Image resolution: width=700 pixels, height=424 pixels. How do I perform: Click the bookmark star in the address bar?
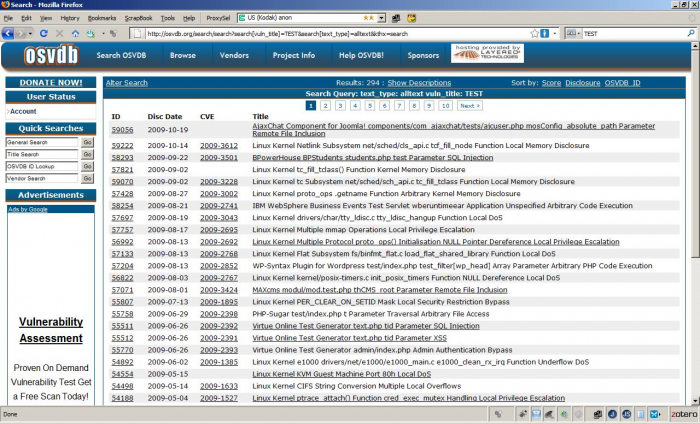(x=534, y=33)
